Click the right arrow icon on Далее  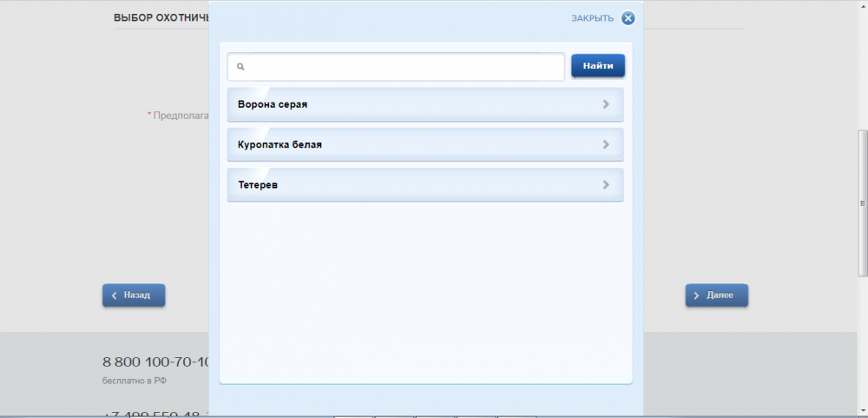tap(697, 295)
